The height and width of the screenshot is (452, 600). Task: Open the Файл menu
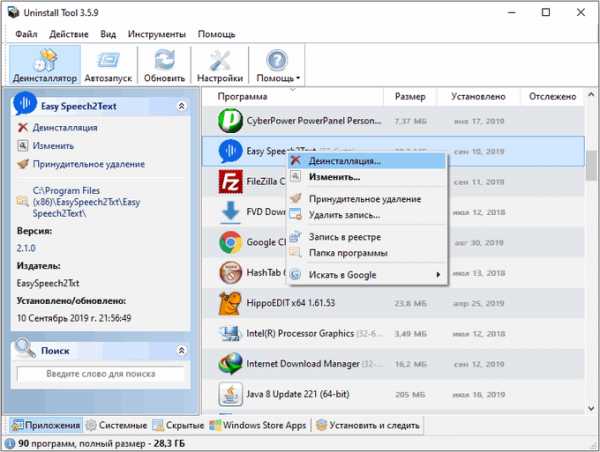(x=26, y=34)
